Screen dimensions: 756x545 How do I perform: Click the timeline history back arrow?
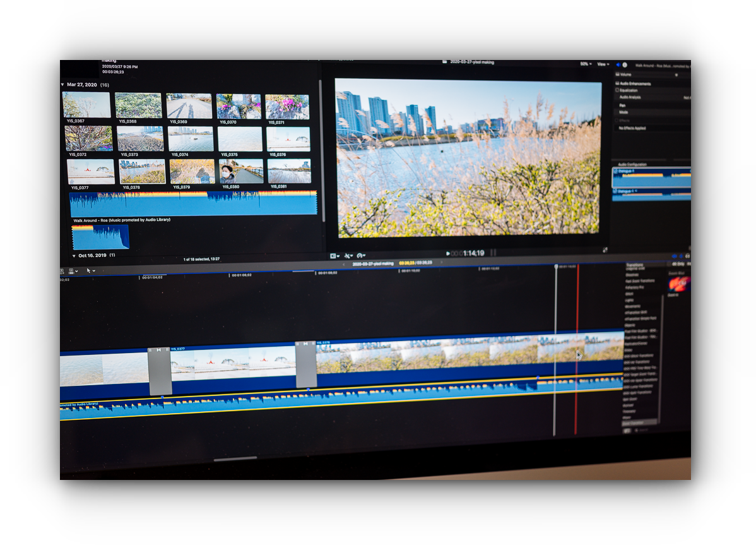[x=344, y=265]
